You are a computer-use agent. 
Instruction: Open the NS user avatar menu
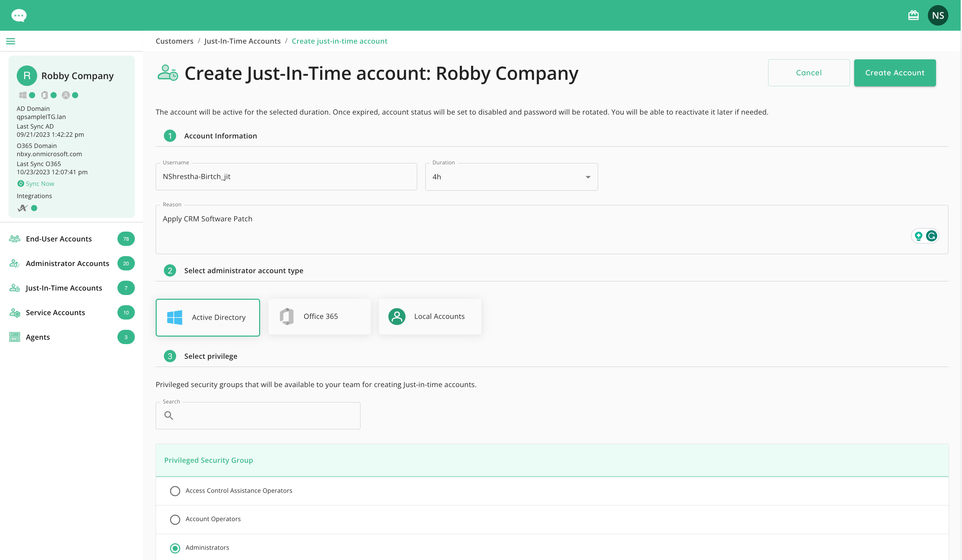pyautogui.click(x=937, y=15)
